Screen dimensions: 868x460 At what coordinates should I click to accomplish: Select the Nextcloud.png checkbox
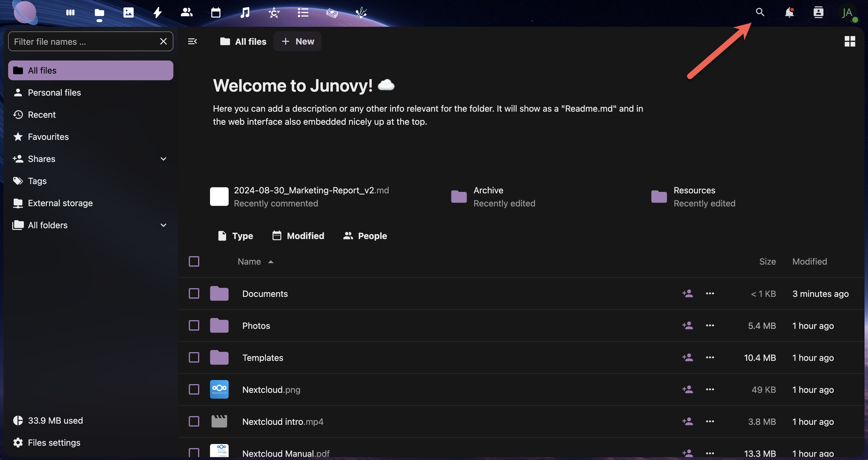point(194,389)
